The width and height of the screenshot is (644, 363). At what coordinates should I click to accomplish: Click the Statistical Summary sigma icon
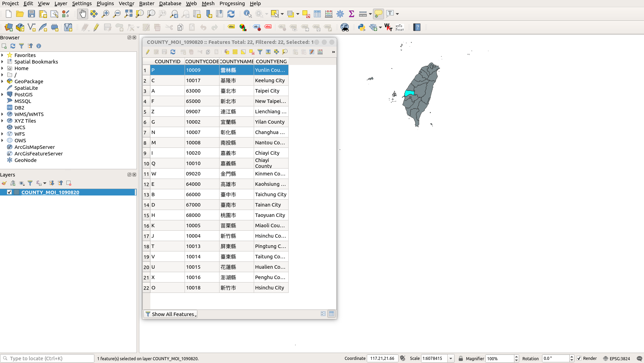point(352,14)
